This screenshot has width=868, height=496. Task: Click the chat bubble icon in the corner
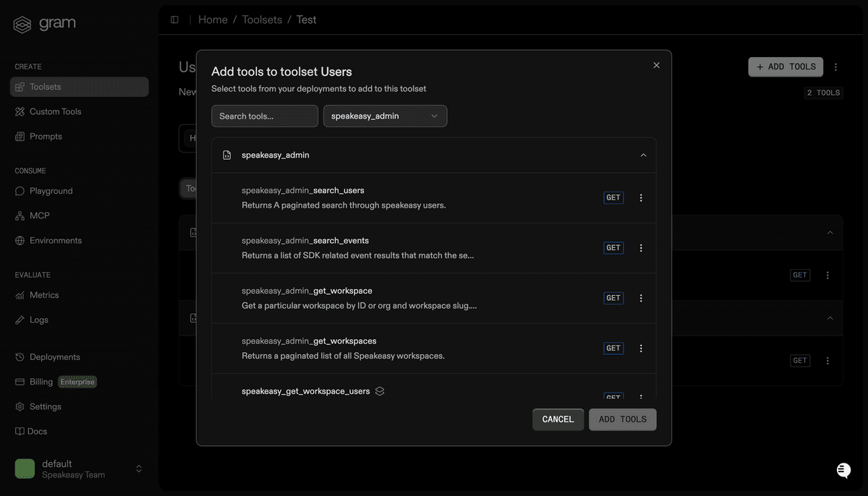pyautogui.click(x=843, y=470)
